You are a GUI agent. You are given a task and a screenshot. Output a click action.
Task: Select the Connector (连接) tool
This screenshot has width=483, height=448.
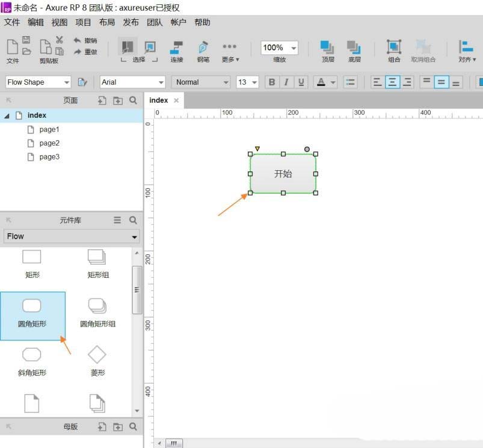coord(176,51)
